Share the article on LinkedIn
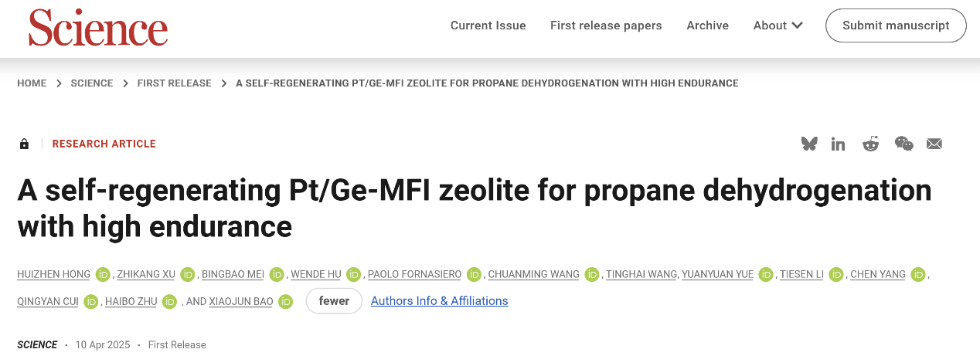 pos(838,144)
